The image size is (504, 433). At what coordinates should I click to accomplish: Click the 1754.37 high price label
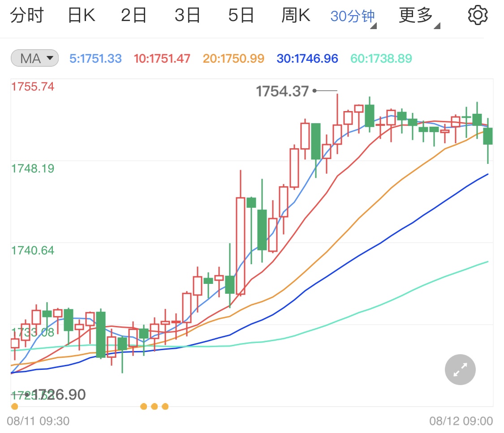coord(282,91)
